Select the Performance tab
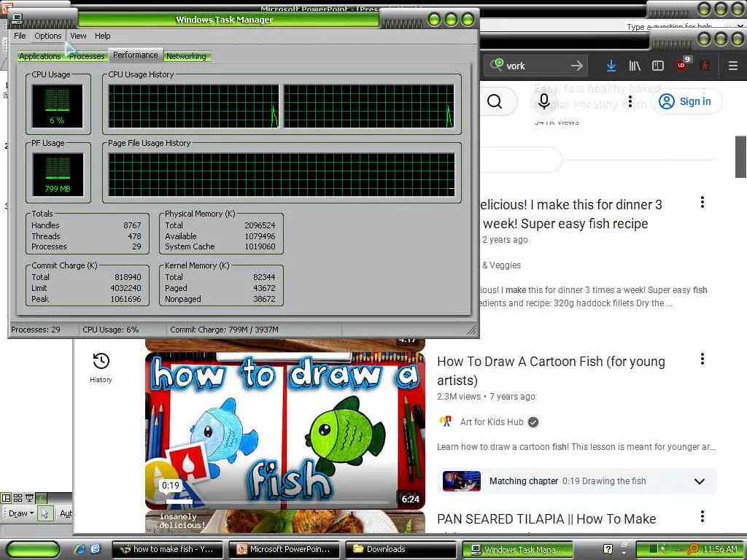Screen dimensions: 747x560 [x=135, y=55]
